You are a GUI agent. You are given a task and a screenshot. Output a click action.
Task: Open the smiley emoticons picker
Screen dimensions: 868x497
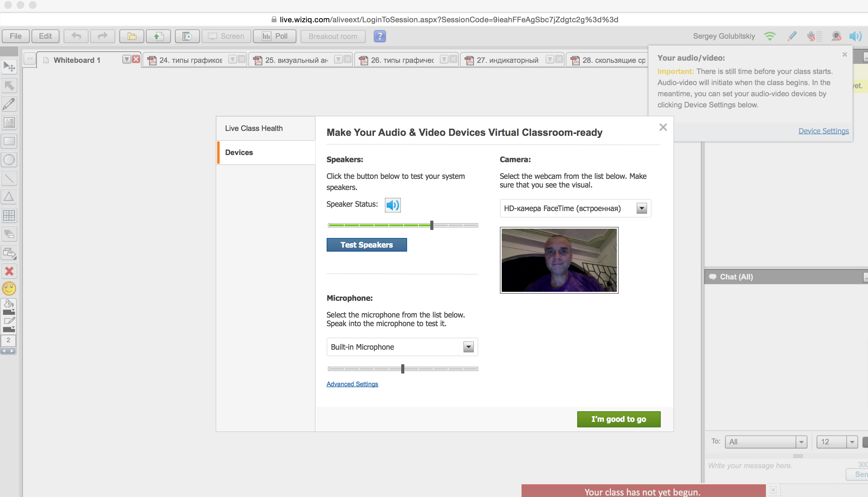click(x=9, y=289)
